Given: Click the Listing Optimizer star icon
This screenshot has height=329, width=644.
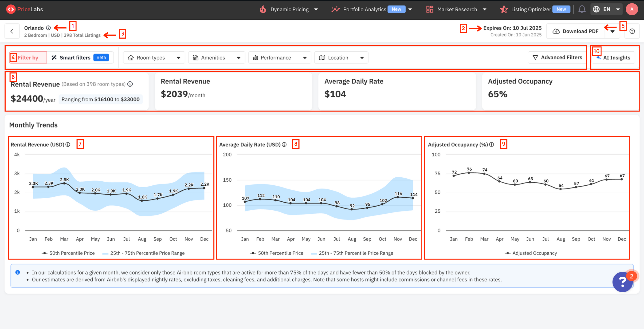Looking at the screenshot, I should [x=504, y=9].
